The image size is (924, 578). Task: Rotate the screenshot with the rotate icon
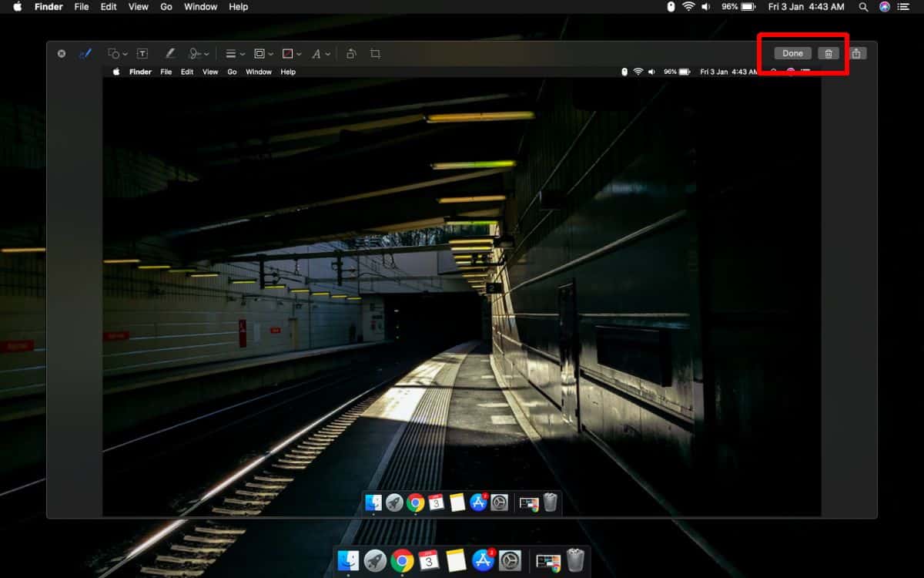[x=350, y=54]
